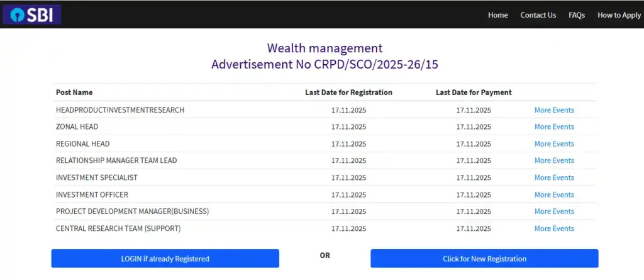Viewport: 644px width, 280px height.
Task: Select the INVESTMENT OFFICER post row
Action: (92, 194)
